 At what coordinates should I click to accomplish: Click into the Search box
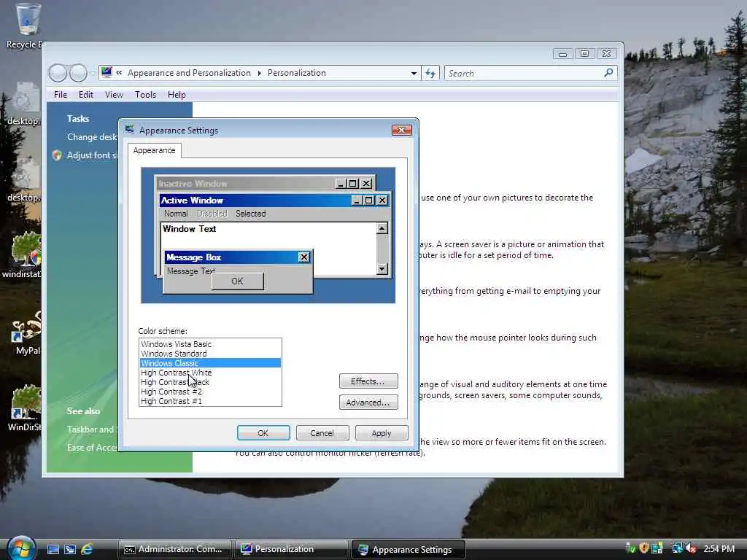pyautogui.click(x=523, y=74)
